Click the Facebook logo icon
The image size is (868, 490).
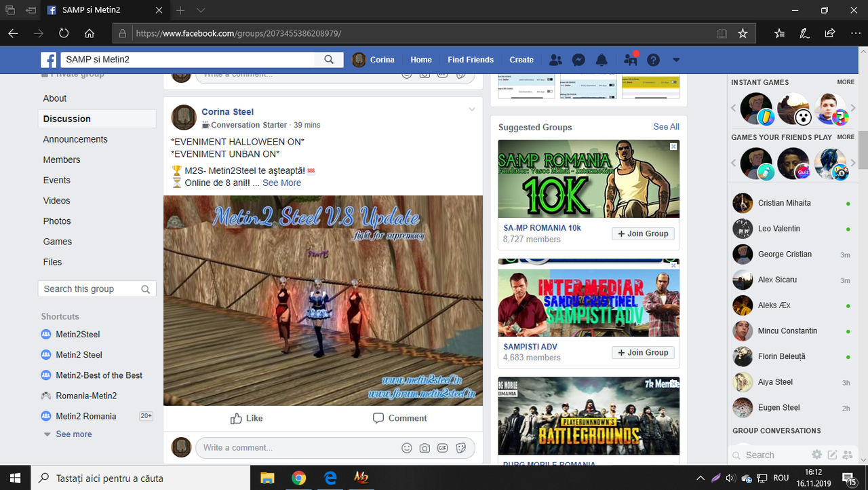coord(49,60)
